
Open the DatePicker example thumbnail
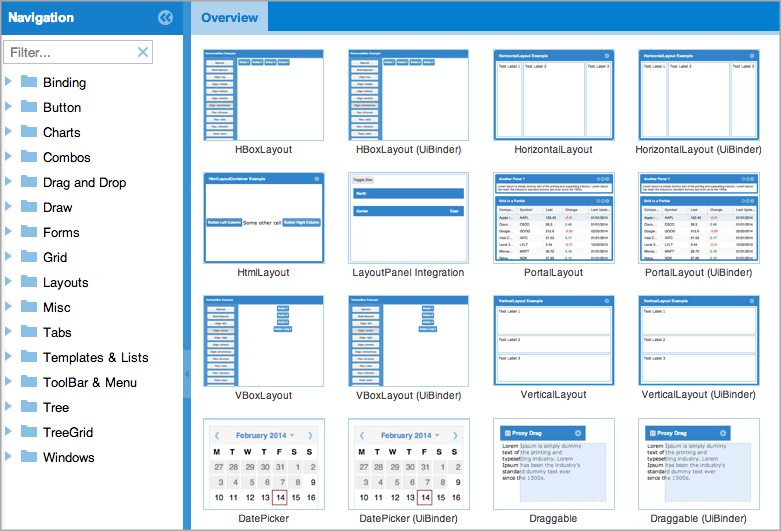(x=263, y=464)
